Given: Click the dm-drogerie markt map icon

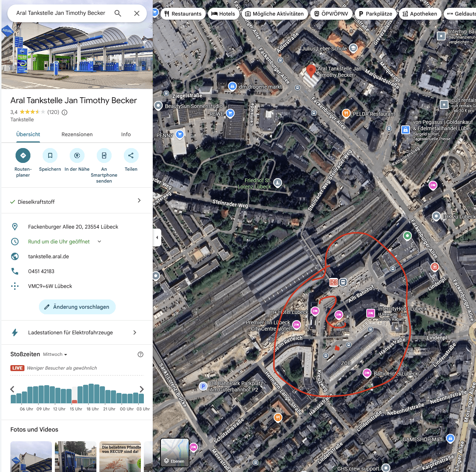Looking at the screenshot, I should coord(232,86).
